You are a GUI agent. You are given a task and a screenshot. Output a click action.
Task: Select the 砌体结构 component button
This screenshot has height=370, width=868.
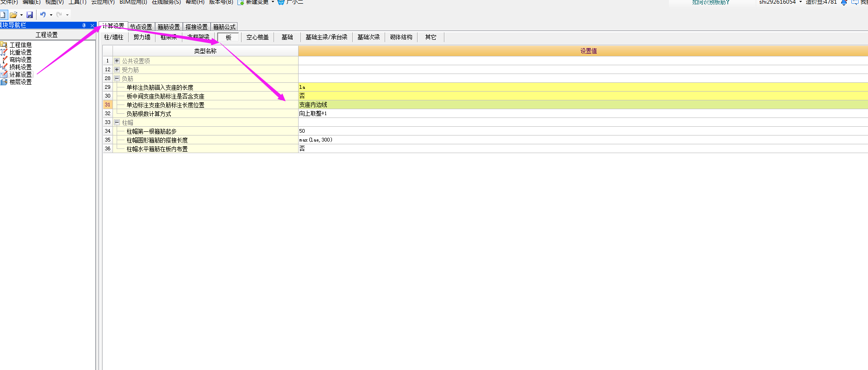pos(401,37)
